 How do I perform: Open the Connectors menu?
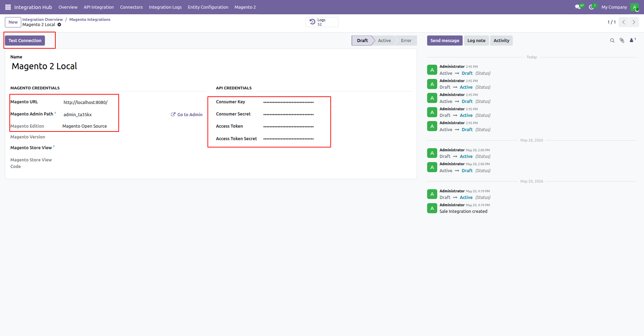(x=131, y=7)
